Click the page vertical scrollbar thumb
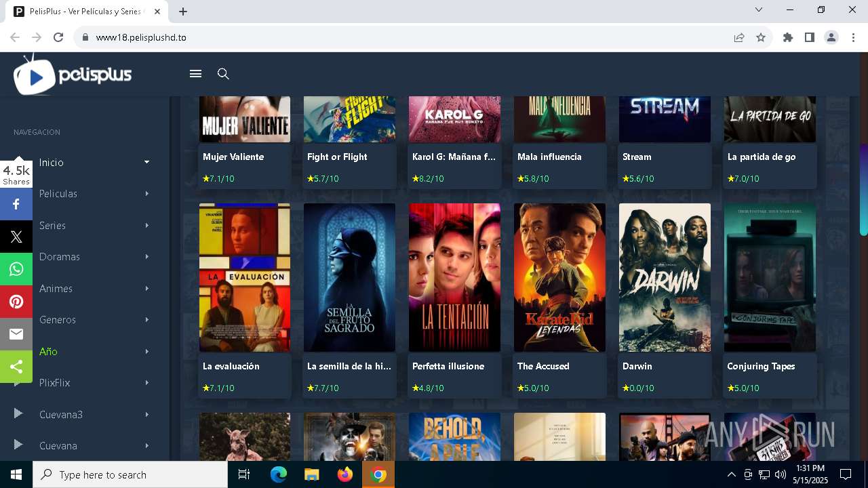The width and height of the screenshot is (868, 488). [x=863, y=190]
